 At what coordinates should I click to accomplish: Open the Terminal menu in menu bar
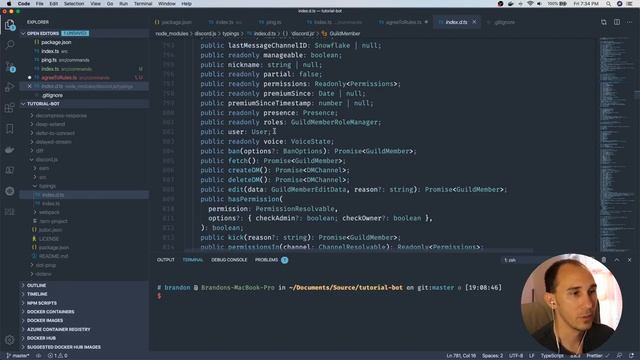[143, 4]
